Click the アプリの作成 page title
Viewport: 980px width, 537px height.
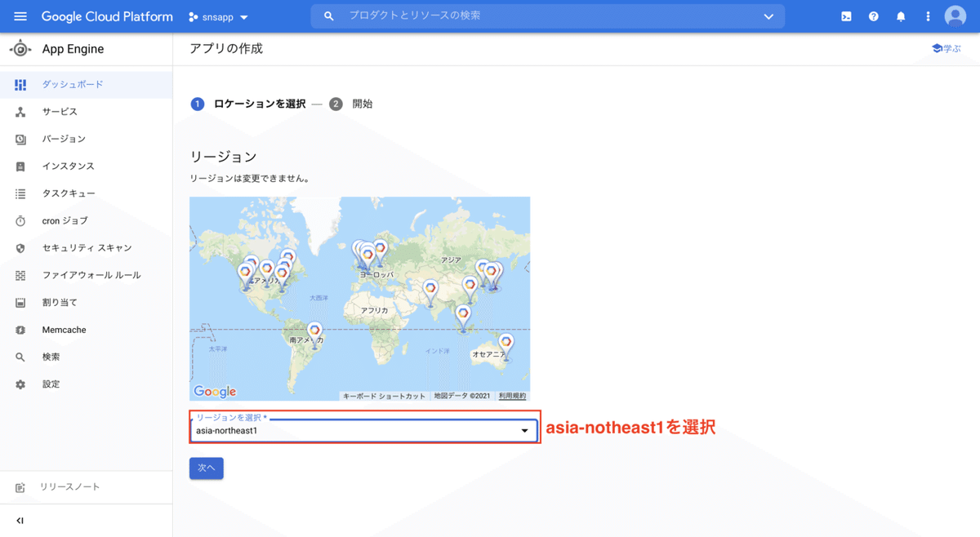(226, 49)
